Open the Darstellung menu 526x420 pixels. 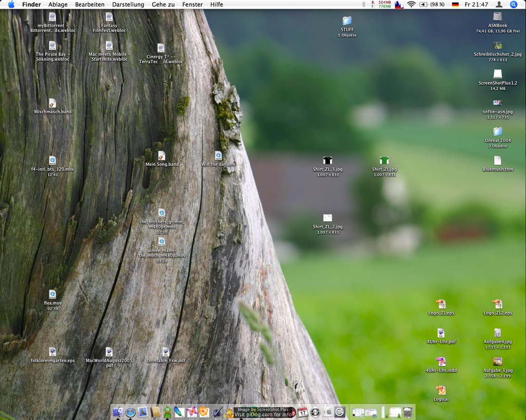[128, 5]
